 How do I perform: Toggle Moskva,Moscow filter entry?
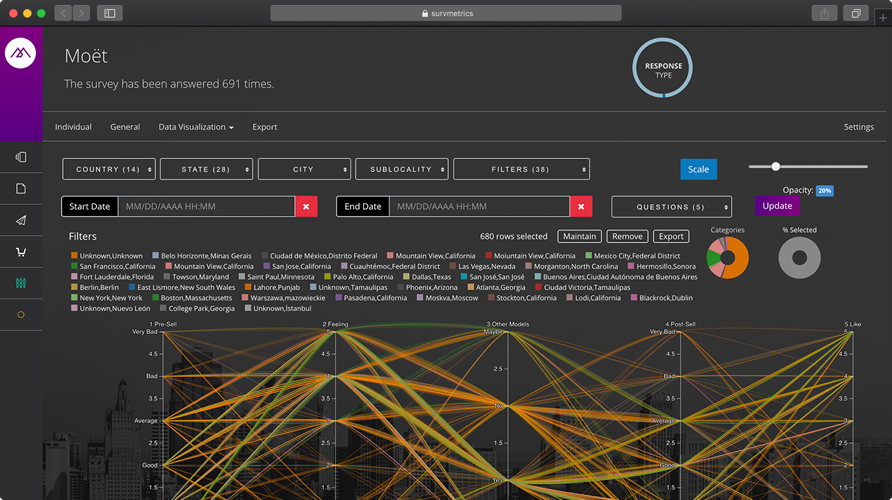pos(448,297)
